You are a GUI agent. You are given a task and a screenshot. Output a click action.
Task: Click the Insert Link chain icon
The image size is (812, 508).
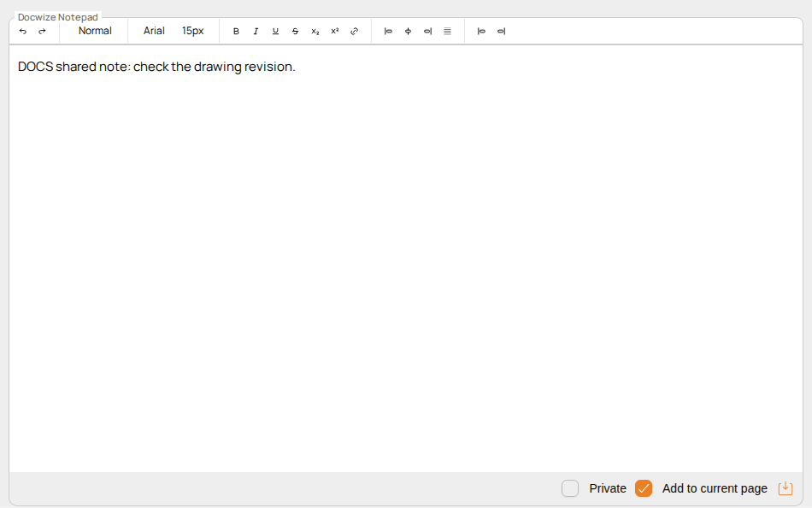[x=354, y=31]
